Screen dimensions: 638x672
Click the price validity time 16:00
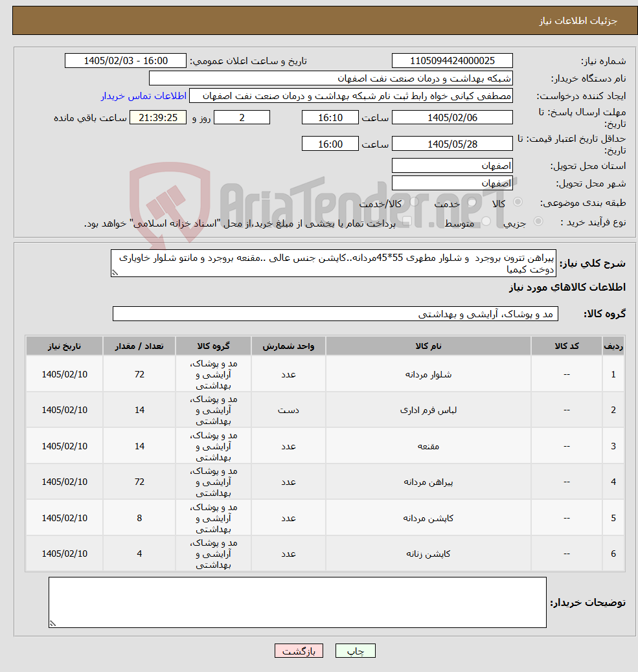click(330, 144)
